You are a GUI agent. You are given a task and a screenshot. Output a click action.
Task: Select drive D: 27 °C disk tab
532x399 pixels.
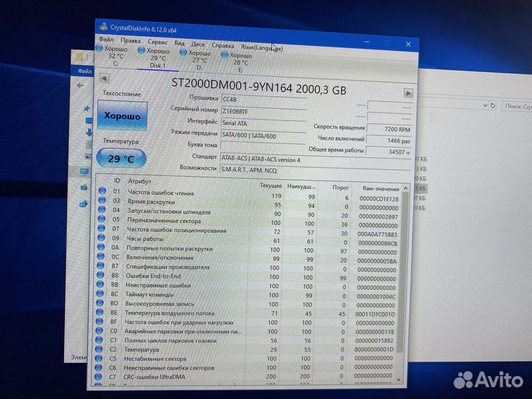point(197,60)
